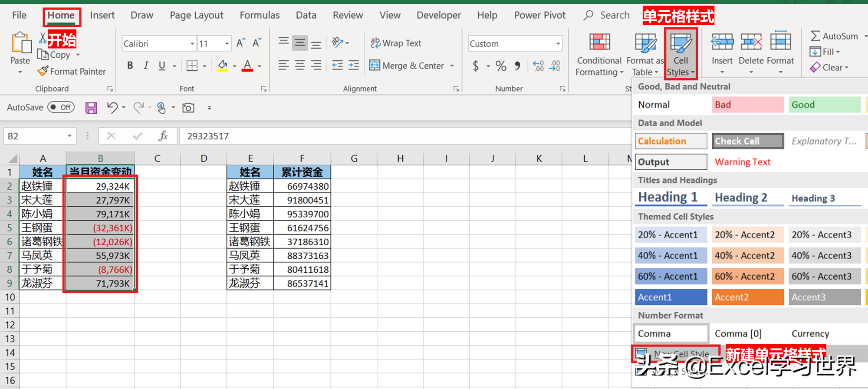The width and height of the screenshot is (868, 389).
Task: Switch to the Page Layout tab
Action: tap(197, 15)
